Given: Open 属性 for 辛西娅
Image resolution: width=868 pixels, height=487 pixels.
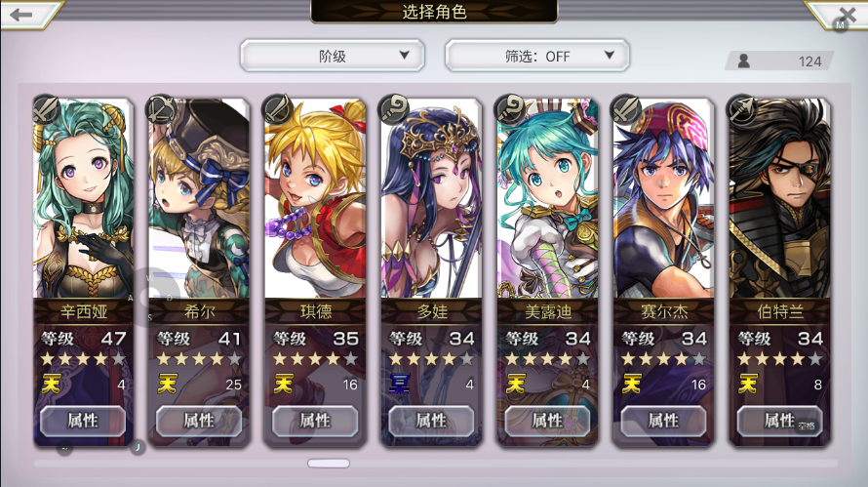Looking at the screenshot, I should click(x=83, y=421).
